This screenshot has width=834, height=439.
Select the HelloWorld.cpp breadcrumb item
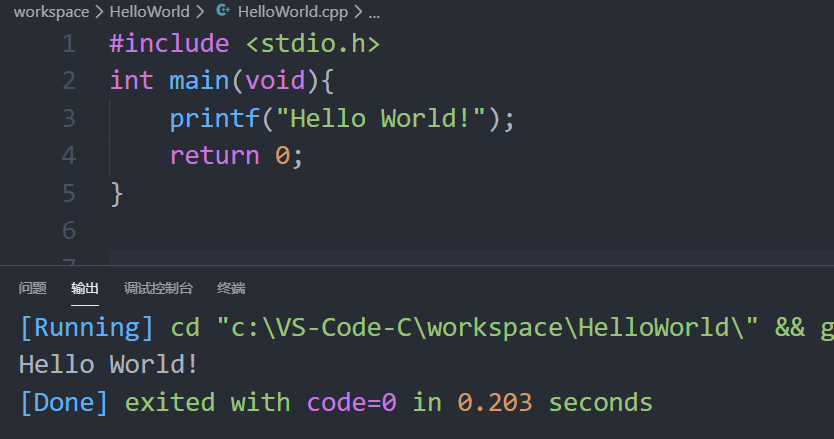coord(293,12)
